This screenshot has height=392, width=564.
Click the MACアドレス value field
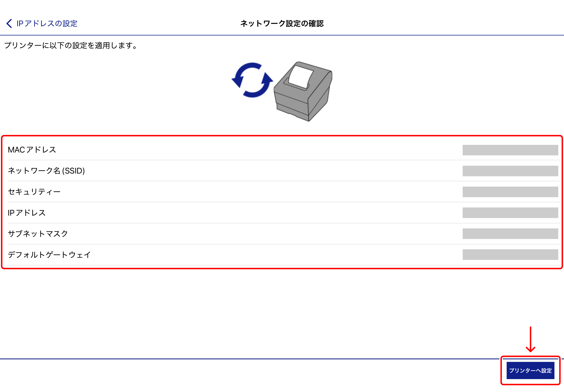coord(510,150)
